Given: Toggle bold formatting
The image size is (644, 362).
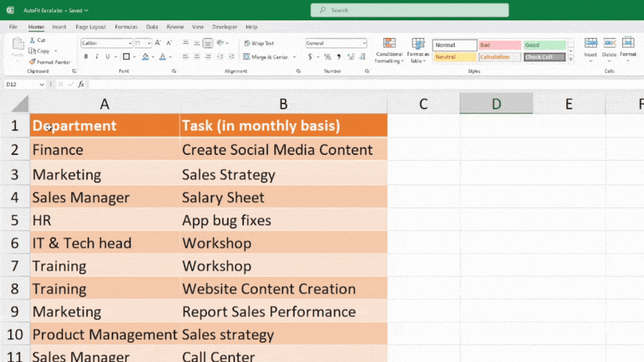Looking at the screenshot, I should click(86, 56).
